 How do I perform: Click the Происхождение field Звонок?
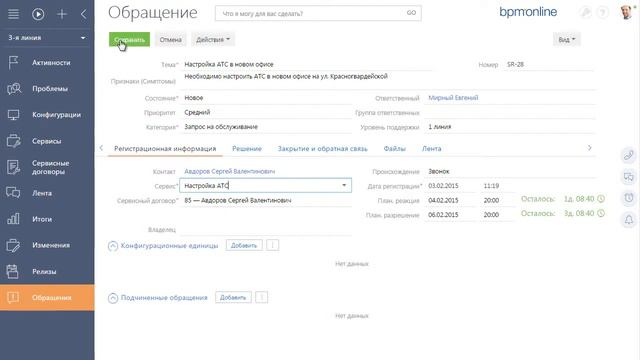(439, 171)
